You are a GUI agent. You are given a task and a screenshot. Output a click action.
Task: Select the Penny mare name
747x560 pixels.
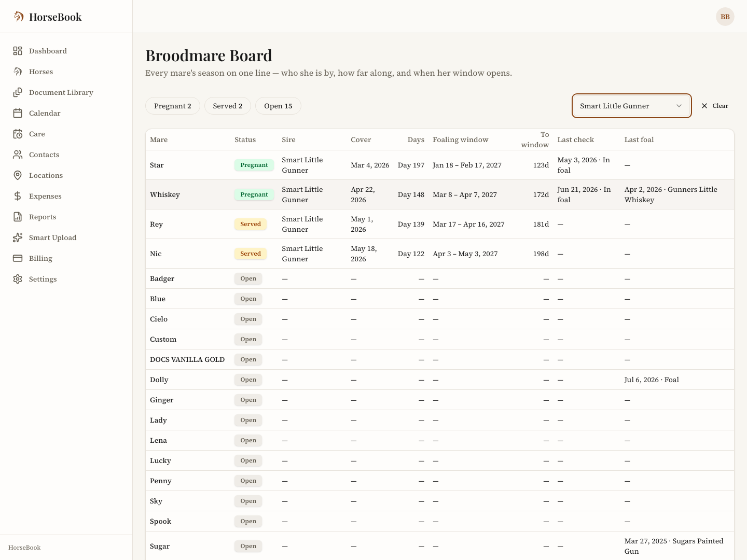[x=161, y=481]
